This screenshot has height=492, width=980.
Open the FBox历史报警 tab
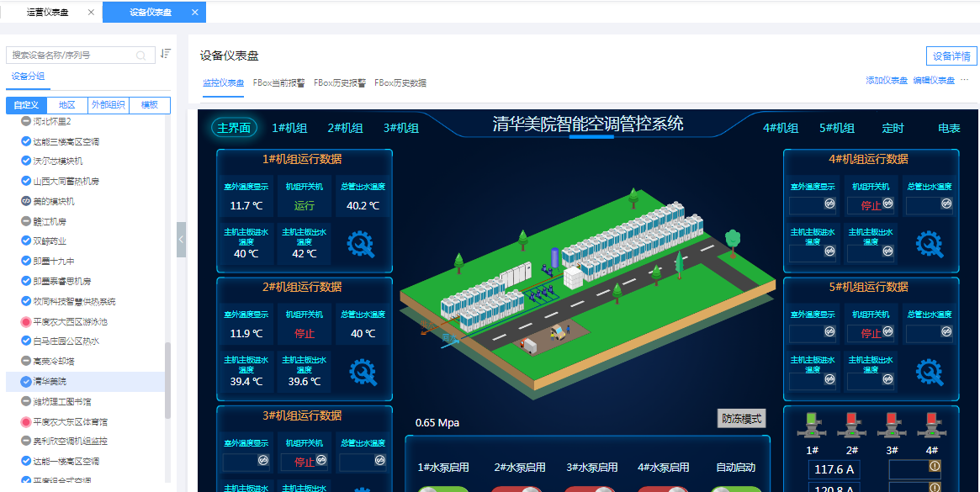click(x=339, y=82)
